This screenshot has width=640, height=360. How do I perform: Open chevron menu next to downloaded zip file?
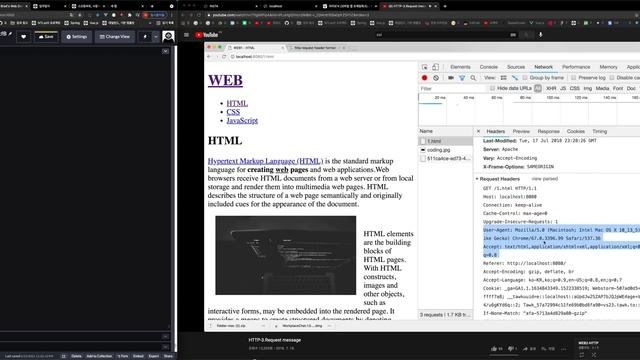(x=263, y=326)
